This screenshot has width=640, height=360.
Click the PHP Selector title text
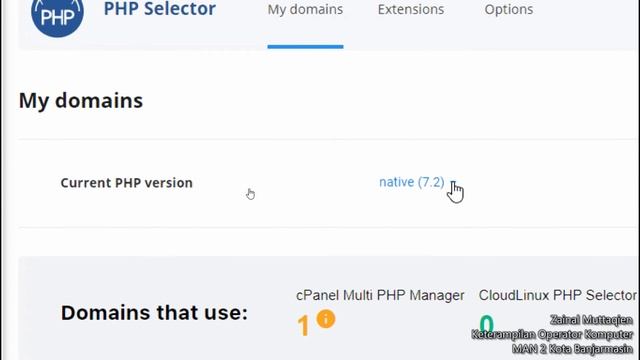point(160,9)
